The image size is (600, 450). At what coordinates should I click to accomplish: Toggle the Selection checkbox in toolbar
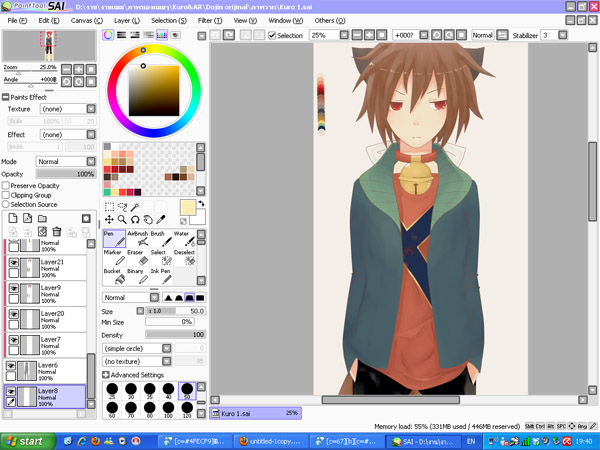(x=272, y=36)
